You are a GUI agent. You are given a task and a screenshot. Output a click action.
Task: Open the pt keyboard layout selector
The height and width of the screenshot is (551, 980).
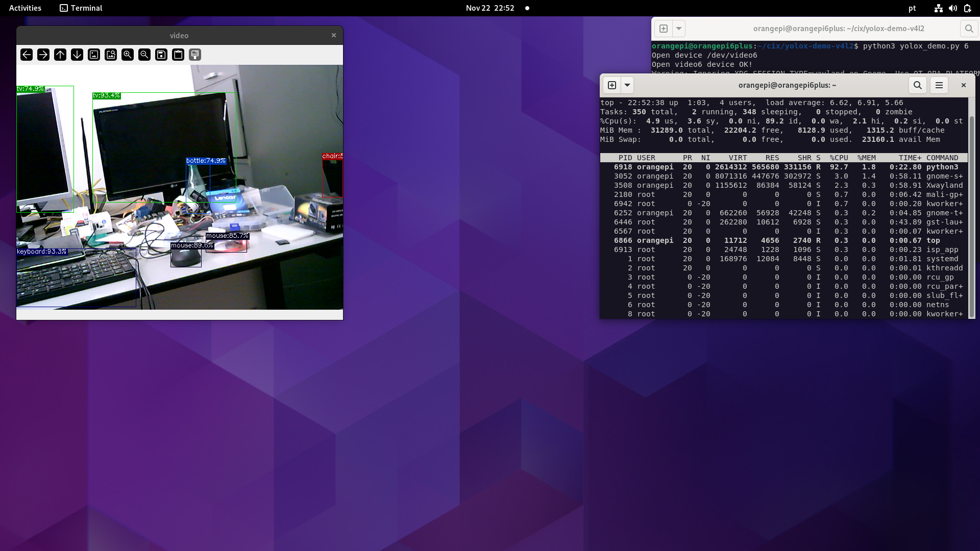point(912,8)
